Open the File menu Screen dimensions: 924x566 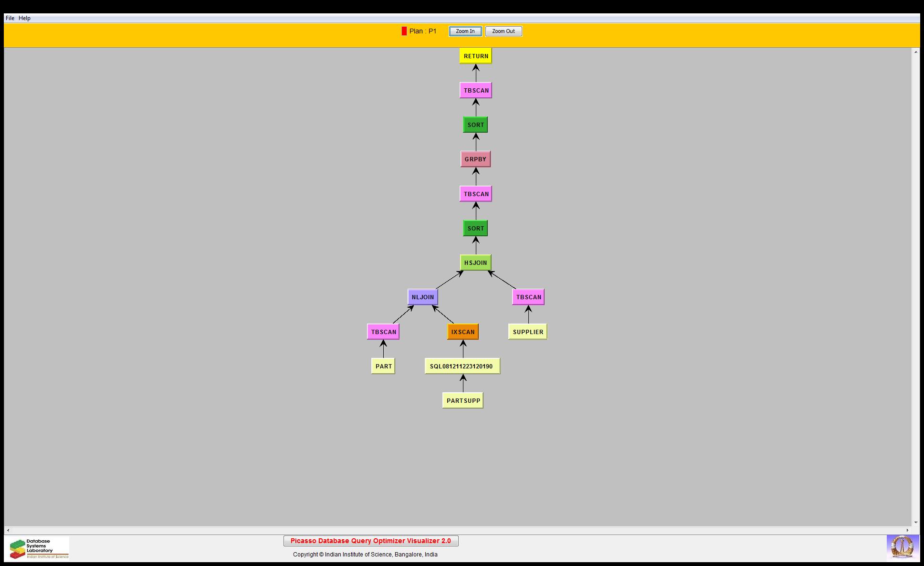click(10, 18)
